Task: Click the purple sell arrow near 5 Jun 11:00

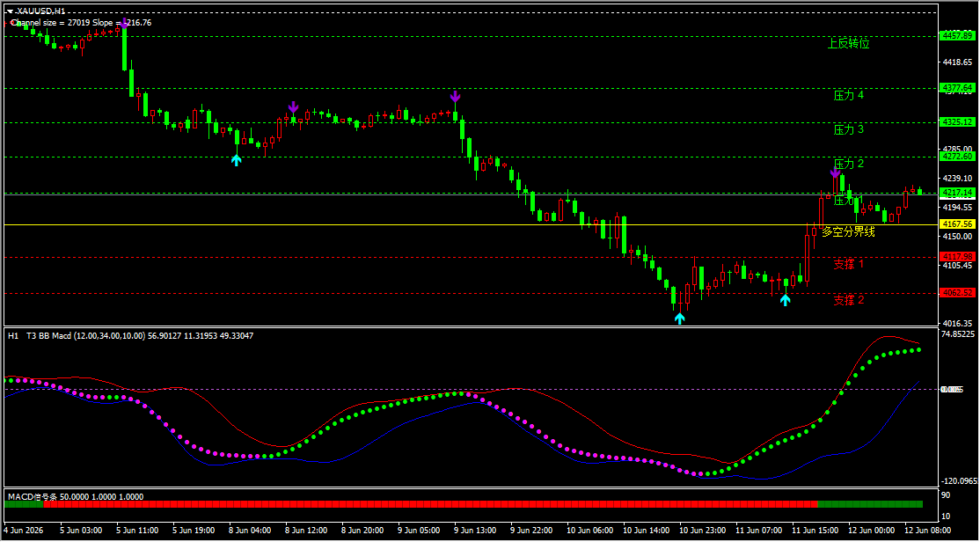Action: pyautogui.click(x=124, y=24)
